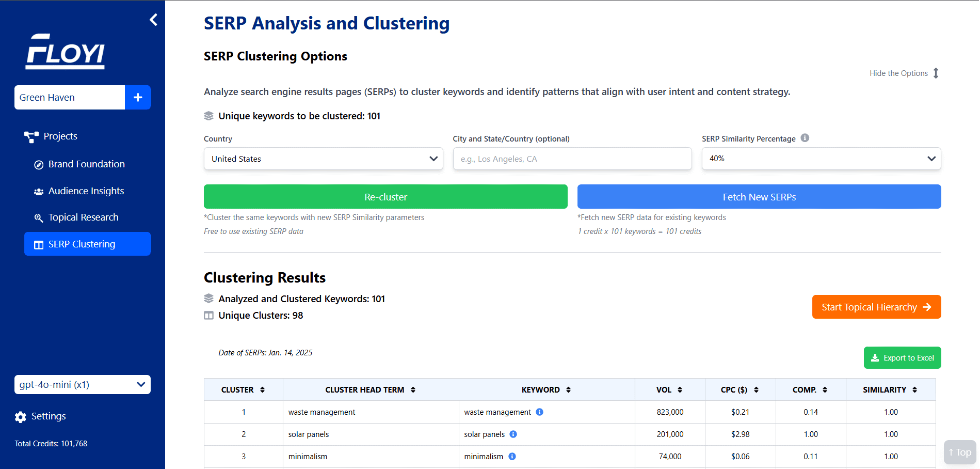This screenshot has height=469, width=980.
Task: Click the 74,000 volume cell
Action: pyautogui.click(x=670, y=456)
